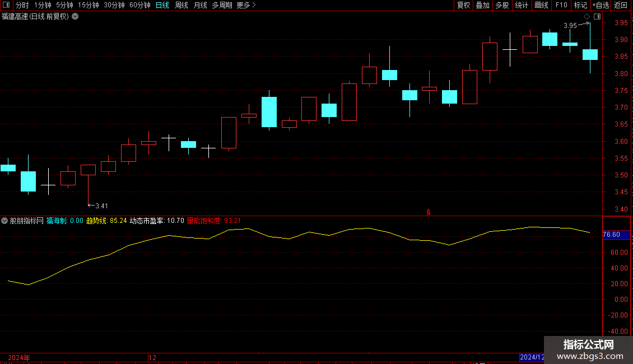Click the 动态市盈率: 10.70 label
The width and height of the screenshot is (633, 364).
point(157,221)
